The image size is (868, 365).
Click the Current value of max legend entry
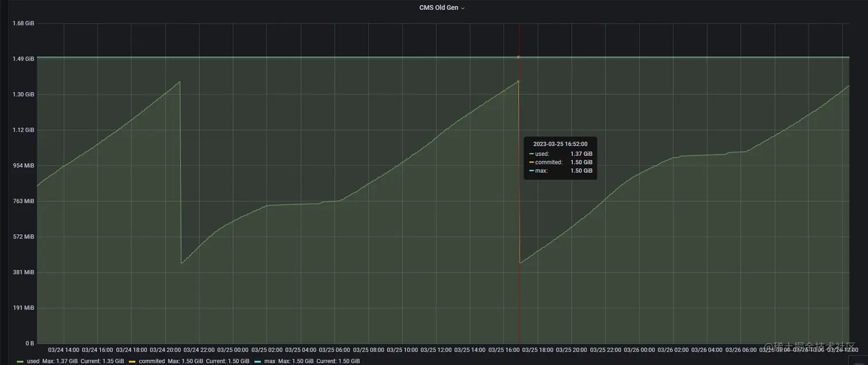[x=338, y=361]
